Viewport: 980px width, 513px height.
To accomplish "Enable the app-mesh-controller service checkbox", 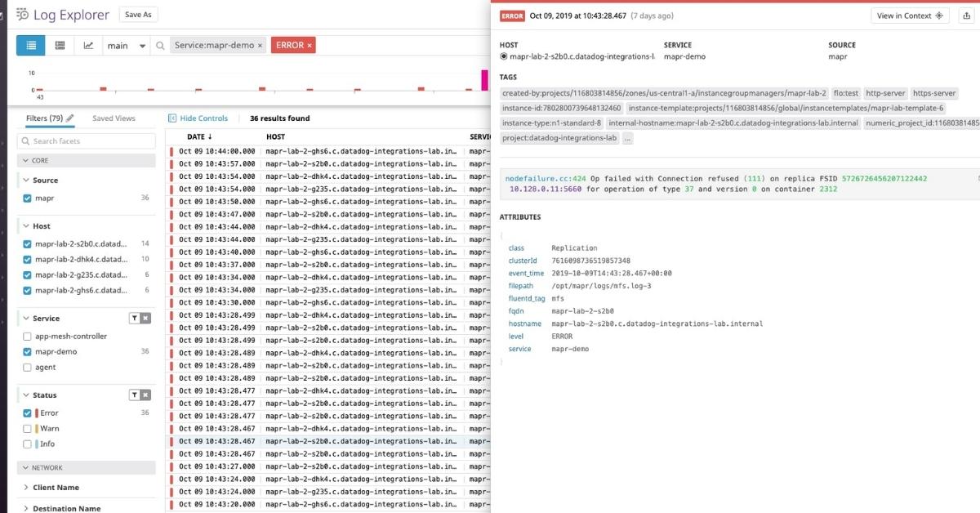I will click(28, 337).
